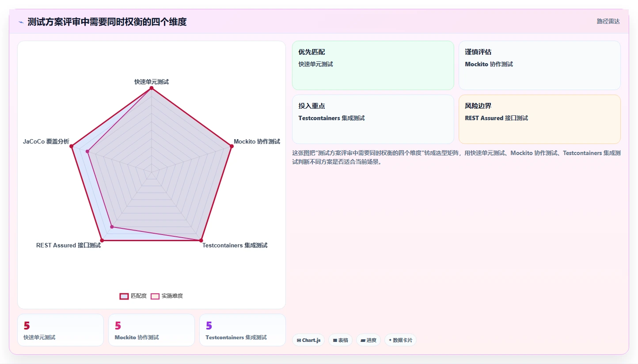Click the inner 实施难度 point on REST Assured axis

(x=112, y=227)
